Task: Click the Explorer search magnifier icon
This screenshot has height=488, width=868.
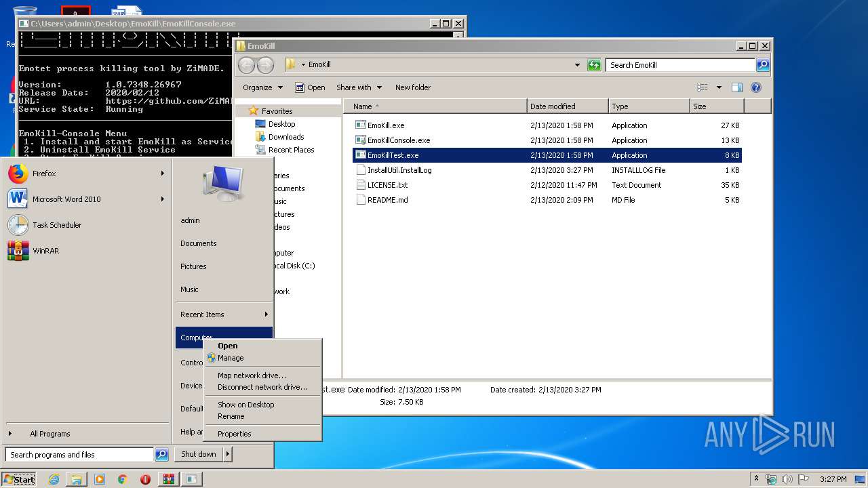Action: pyautogui.click(x=763, y=65)
